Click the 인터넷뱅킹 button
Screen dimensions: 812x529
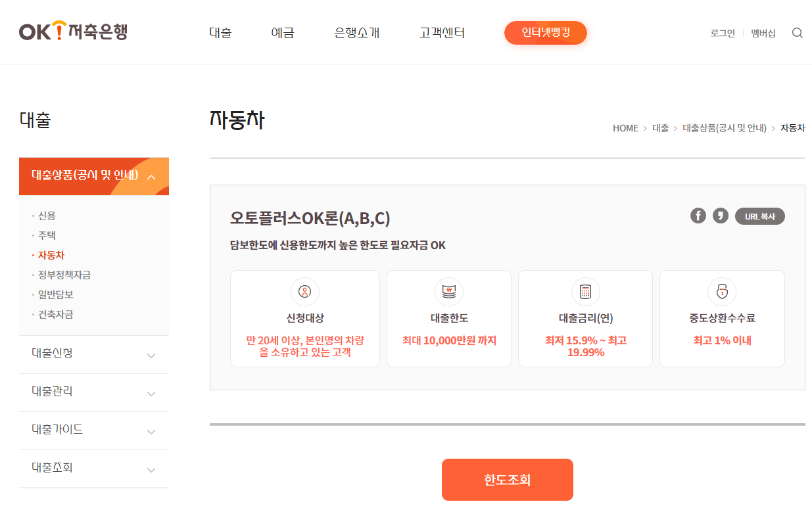[546, 33]
